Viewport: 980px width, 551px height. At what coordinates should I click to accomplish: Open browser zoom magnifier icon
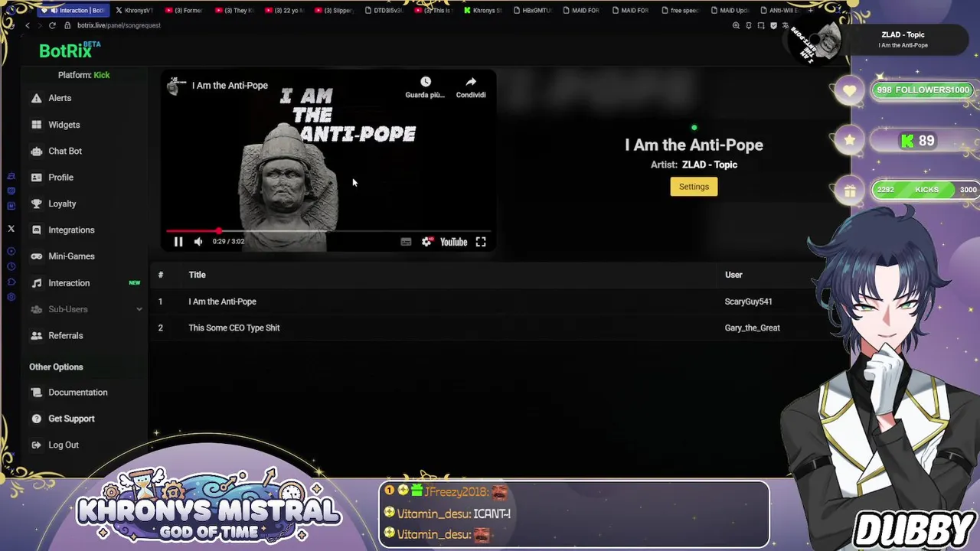[x=736, y=25]
